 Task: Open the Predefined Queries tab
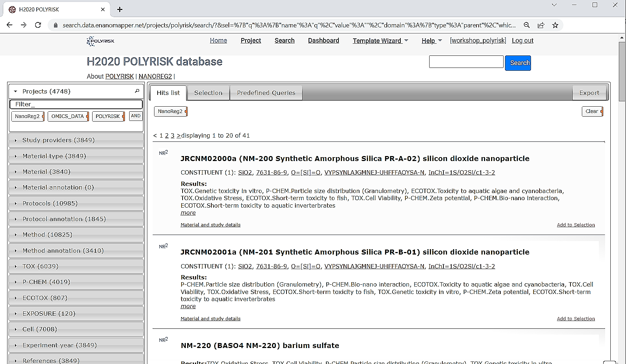pos(266,93)
